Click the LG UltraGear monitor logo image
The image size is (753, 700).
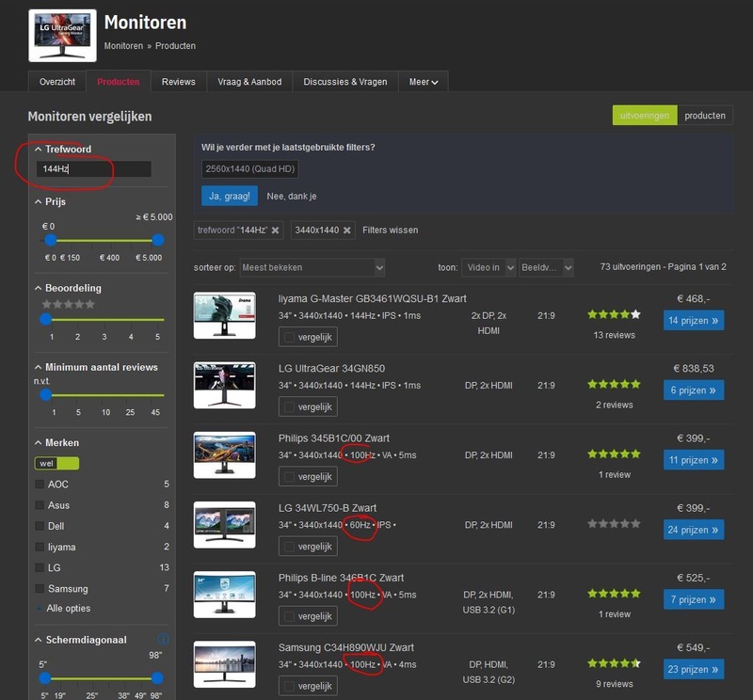62,36
